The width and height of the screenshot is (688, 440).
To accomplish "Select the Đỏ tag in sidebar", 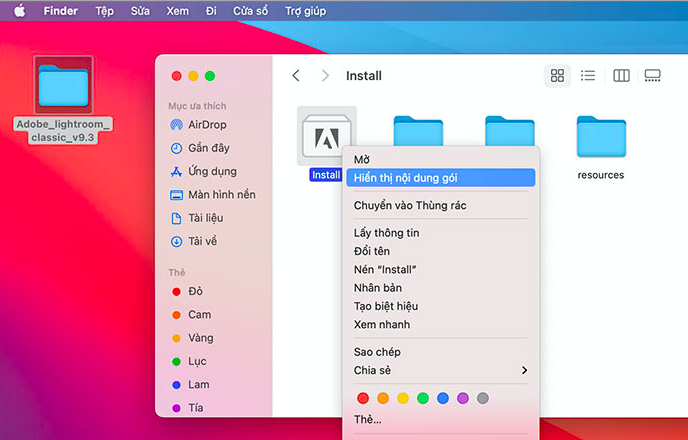I will click(187, 292).
